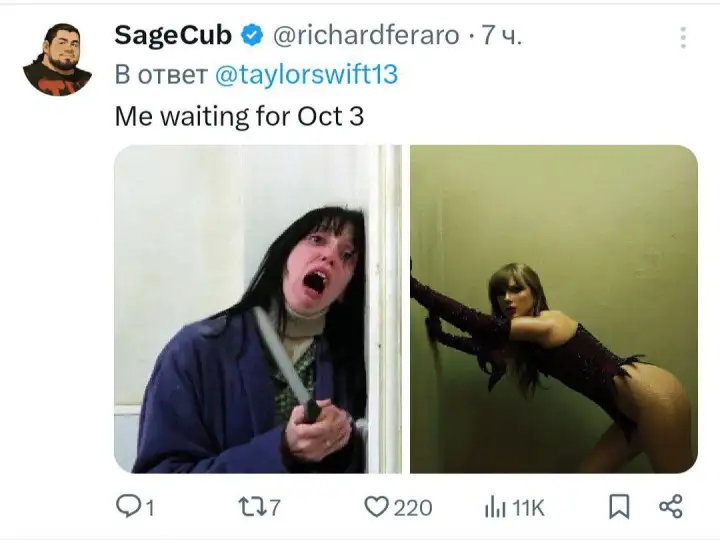Click the retweet arrows icon
The height and width of the screenshot is (540, 720).
[x=252, y=507]
